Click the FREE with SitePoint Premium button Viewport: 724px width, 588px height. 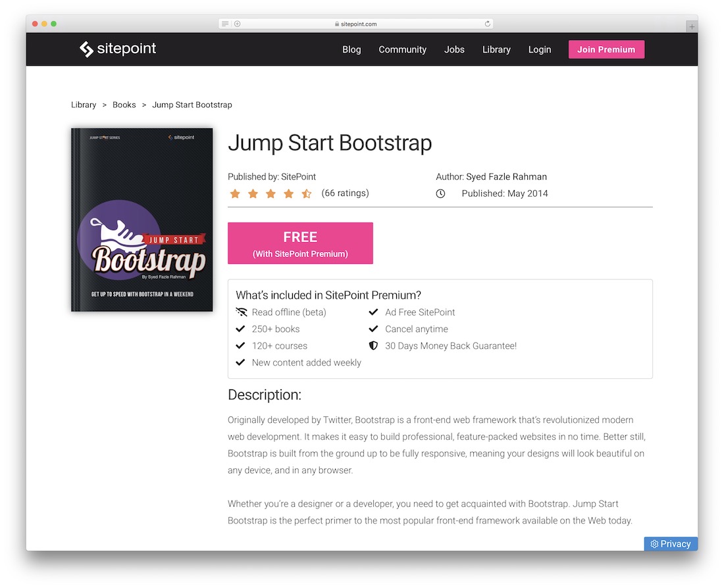[x=300, y=243]
